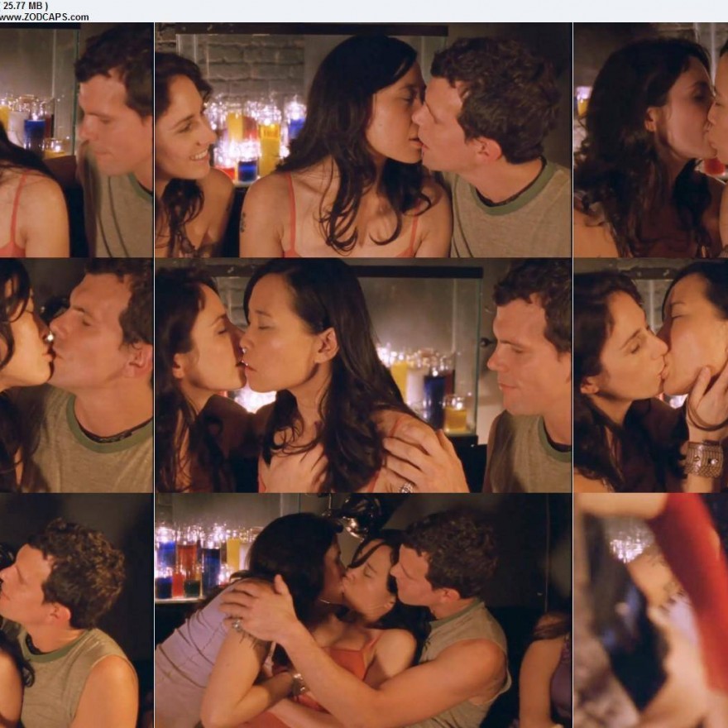Select the middle-right frame with silver bracelet
Viewport: 728px width, 728px height.
pos(650,376)
